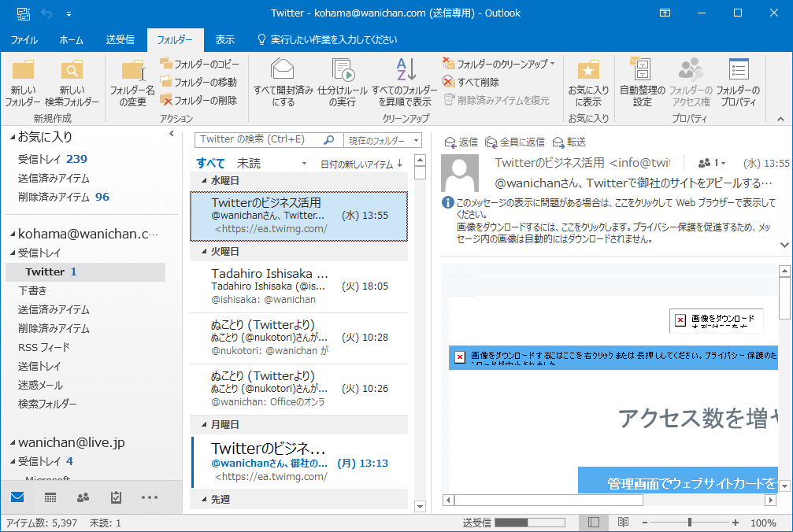The width and height of the screenshot is (793, 532).
Task: Open Calendar view icon
Action: coord(50,497)
